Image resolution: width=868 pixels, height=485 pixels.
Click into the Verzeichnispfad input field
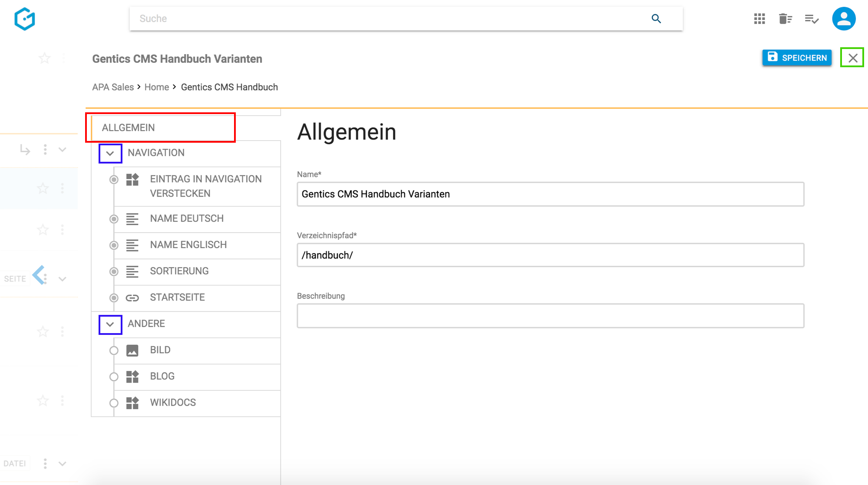click(x=551, y=255)
